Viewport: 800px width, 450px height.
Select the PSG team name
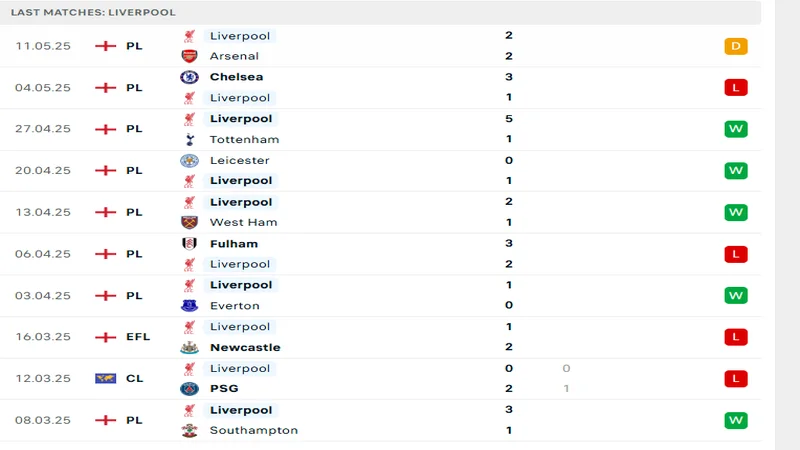coord(224,388)
